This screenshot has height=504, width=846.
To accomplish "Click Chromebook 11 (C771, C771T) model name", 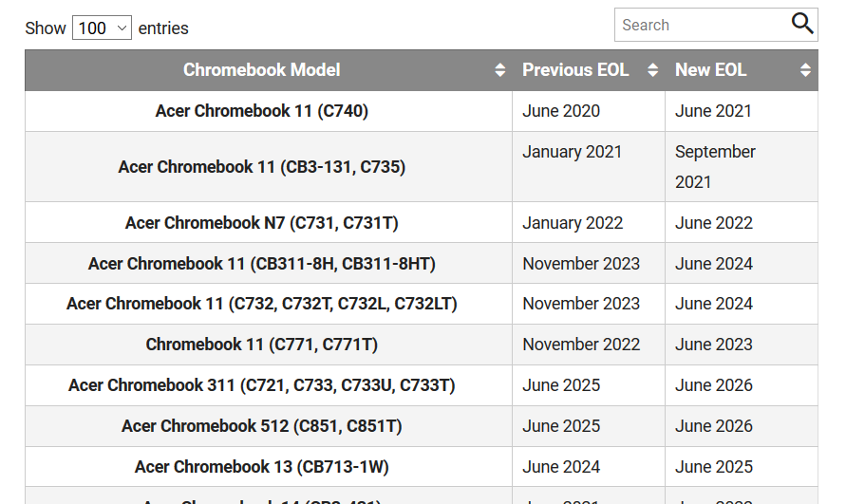I will tap(262, 345).
